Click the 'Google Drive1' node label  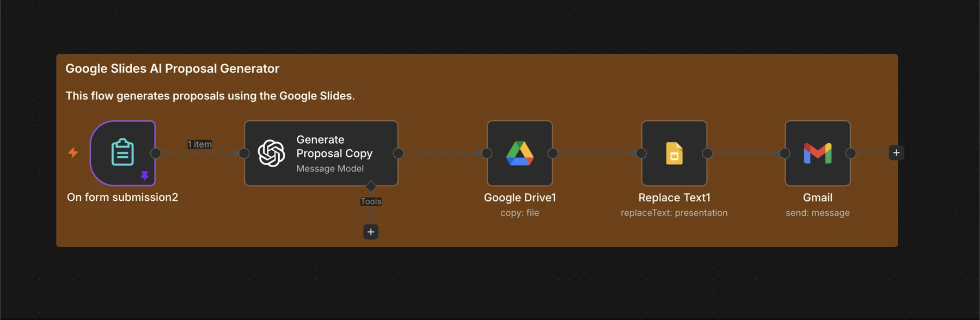tap(520, 198)
